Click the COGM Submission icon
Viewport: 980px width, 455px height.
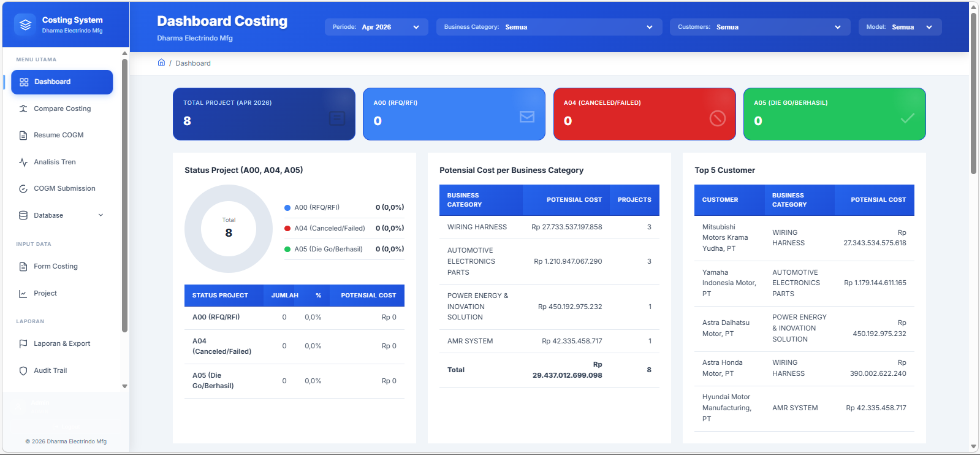[23, 189]
